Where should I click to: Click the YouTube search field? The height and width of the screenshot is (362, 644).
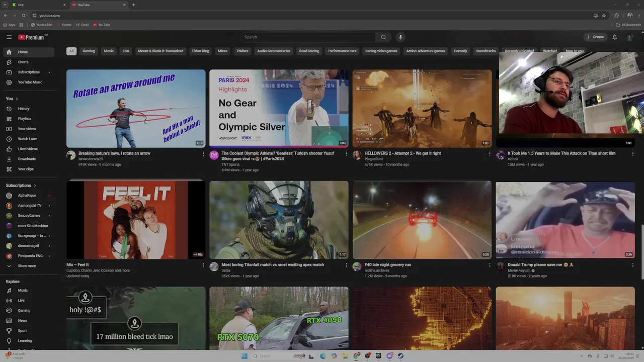(x=308, y=37)
